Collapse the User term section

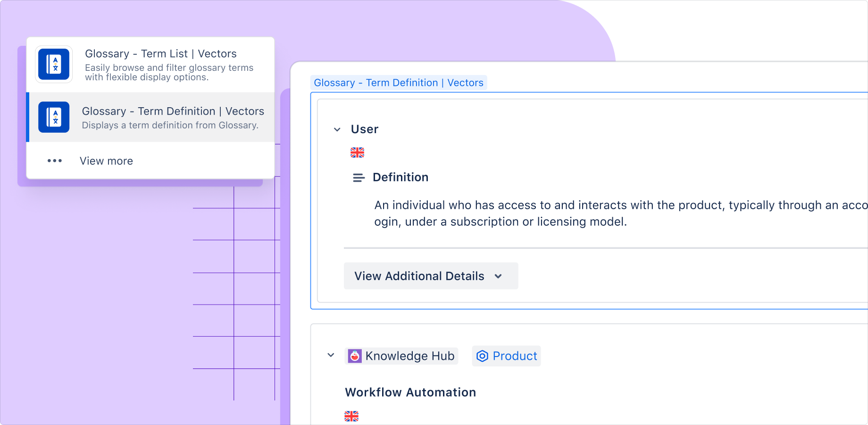click(x=337, y=129)
